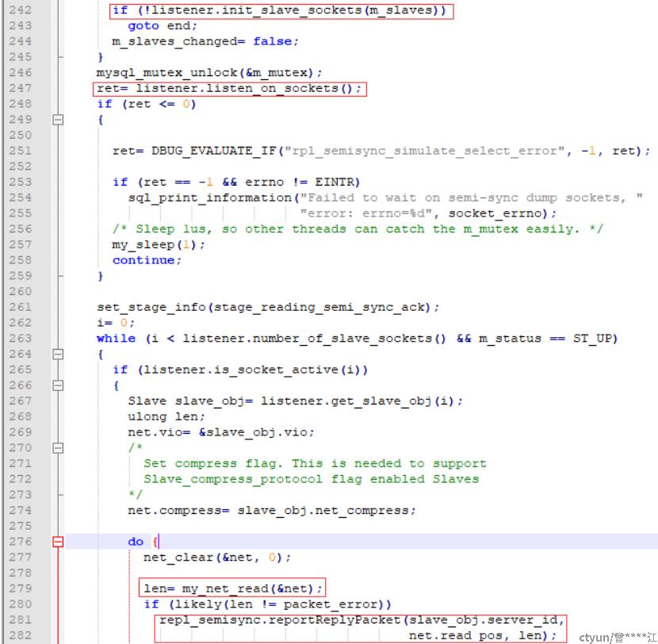Click 'len= my_net_read(&net);' statement
658x644 pixels.
tap(232, 589)
